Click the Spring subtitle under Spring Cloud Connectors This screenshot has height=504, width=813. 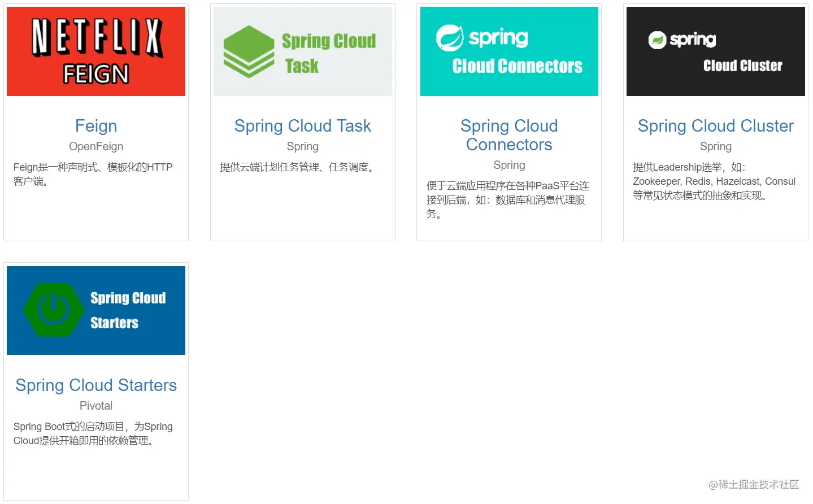509,165
